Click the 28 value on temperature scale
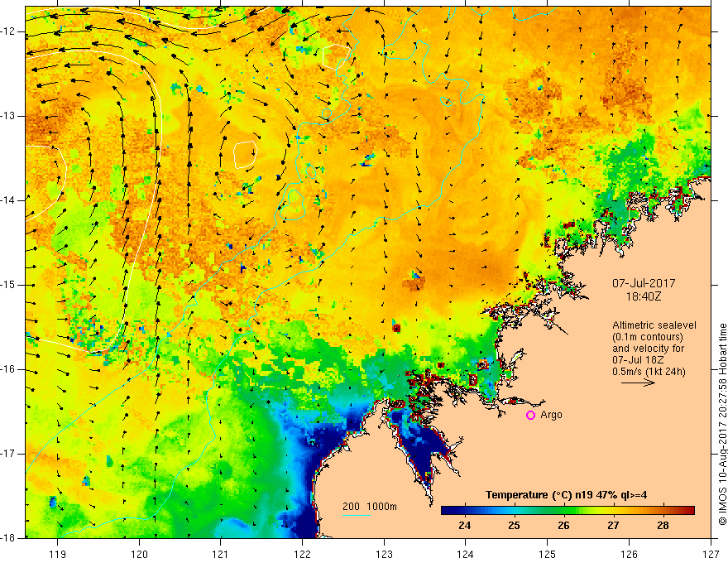This screenshot has height=563, width=728. [663, 526]
